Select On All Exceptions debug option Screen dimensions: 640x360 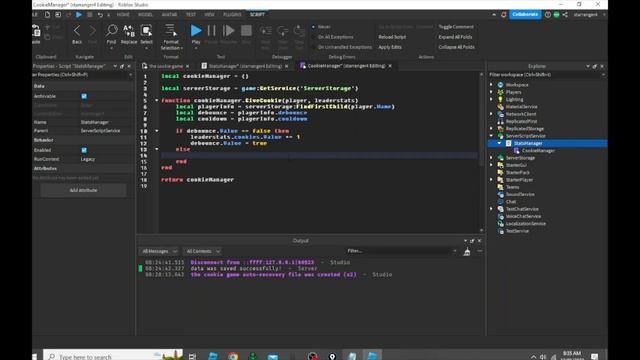(313, 37)
